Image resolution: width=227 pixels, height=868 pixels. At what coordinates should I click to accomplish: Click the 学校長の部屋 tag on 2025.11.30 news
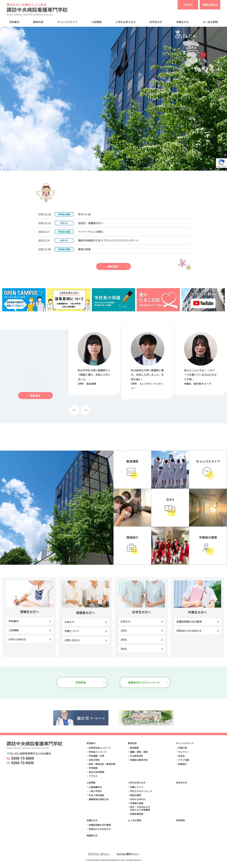64,249
